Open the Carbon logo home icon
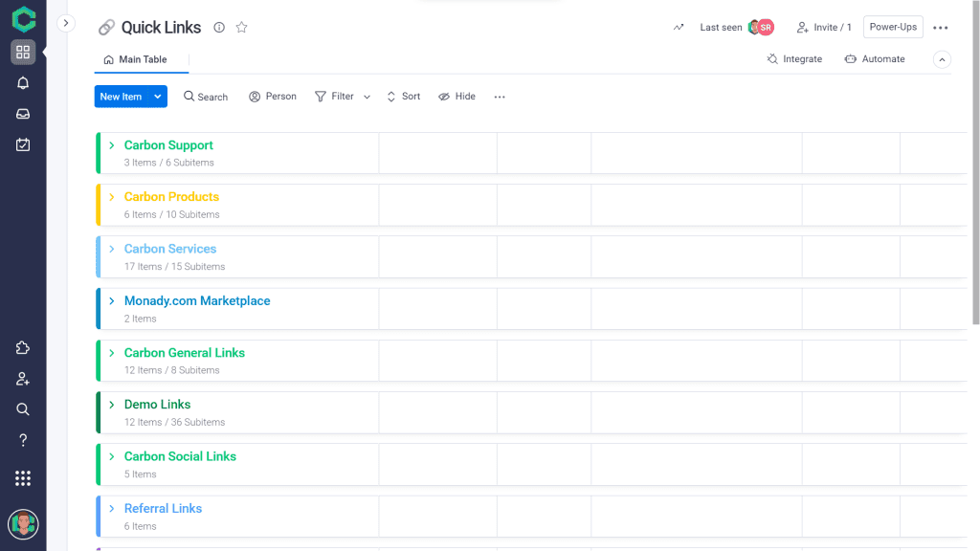This screenshot has width=980, height=551. [x=23, y=19]
